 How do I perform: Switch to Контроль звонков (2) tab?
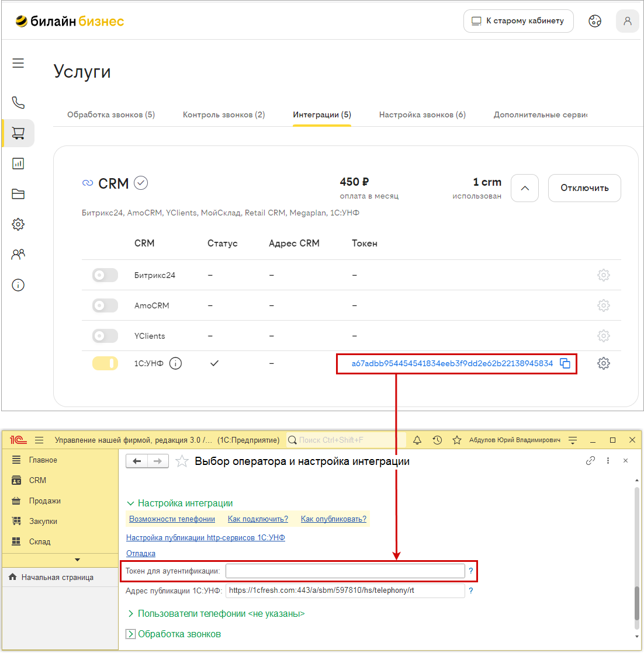224,114
